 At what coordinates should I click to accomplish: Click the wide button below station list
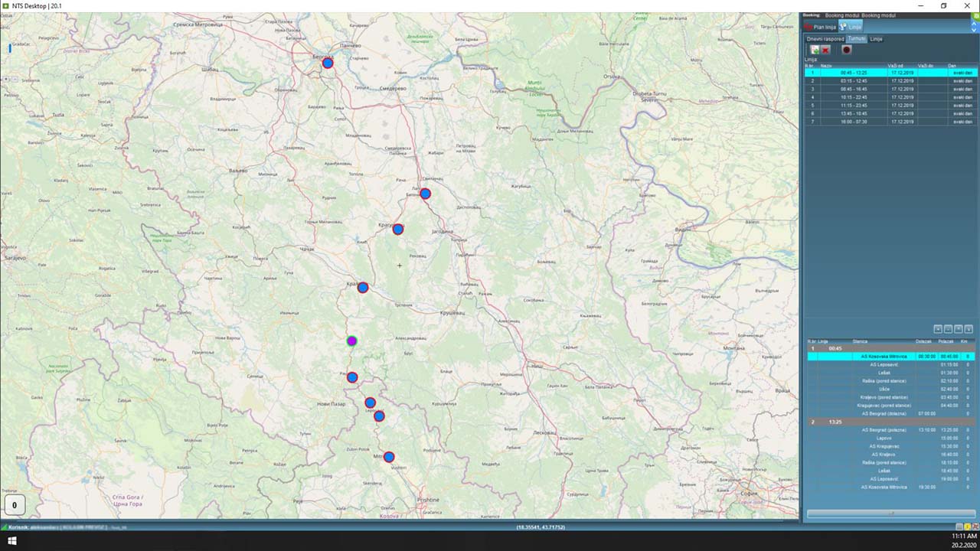point(890,514)
